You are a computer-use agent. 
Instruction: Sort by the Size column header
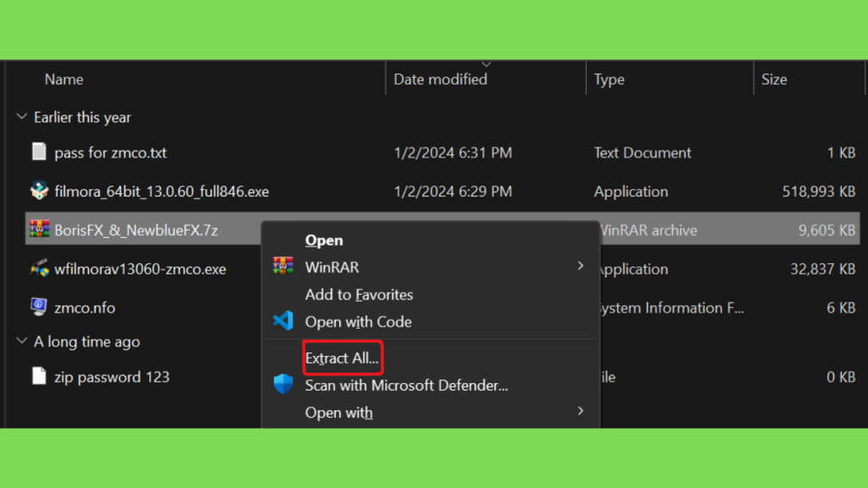774,79
